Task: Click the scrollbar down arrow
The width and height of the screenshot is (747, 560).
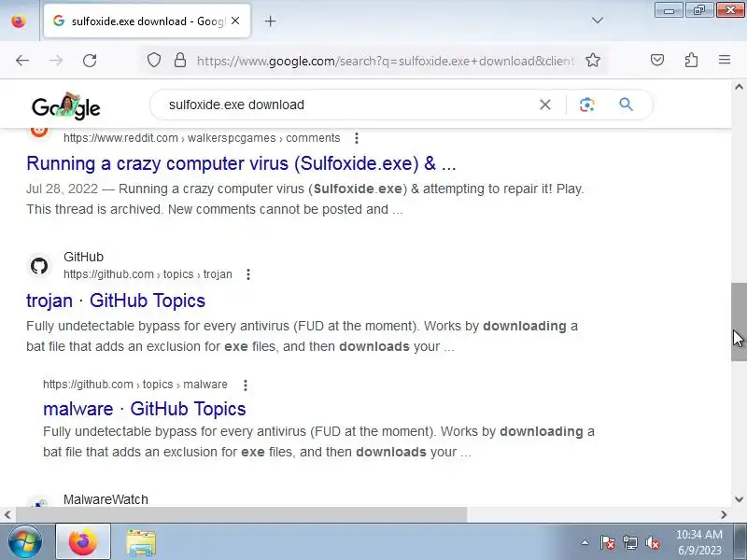Action: pos(739,499)
